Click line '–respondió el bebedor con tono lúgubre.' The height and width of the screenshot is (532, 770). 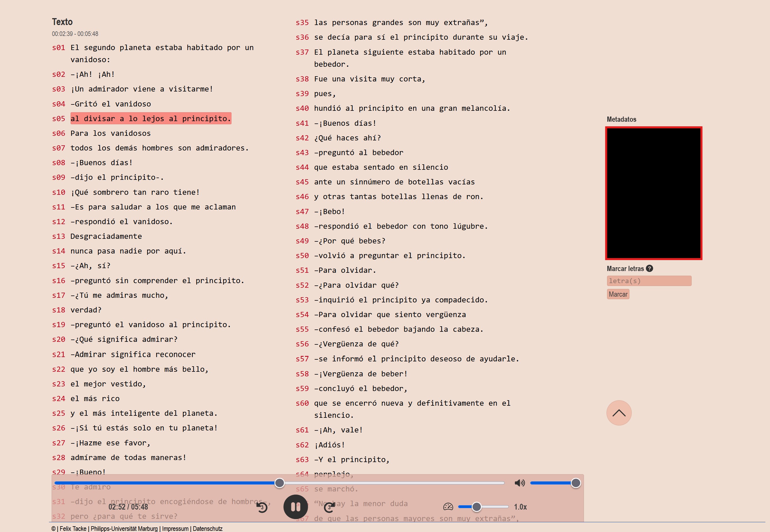[401, 226]
